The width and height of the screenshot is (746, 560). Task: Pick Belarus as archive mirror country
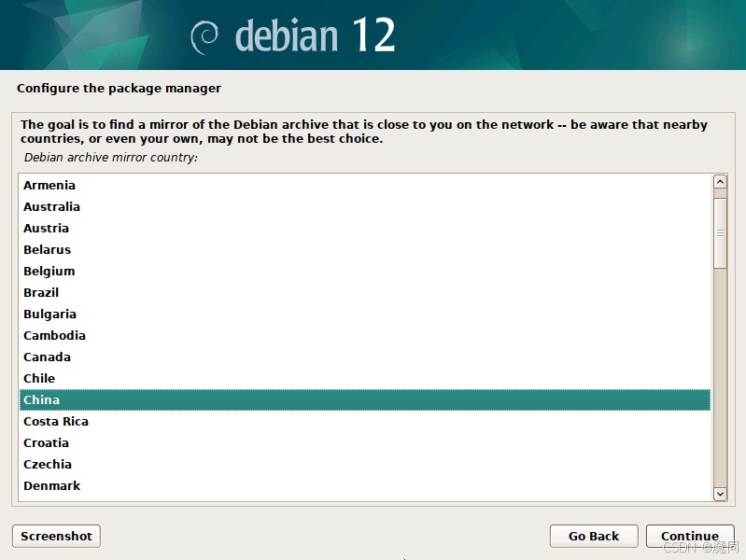(x=365, y=249)
